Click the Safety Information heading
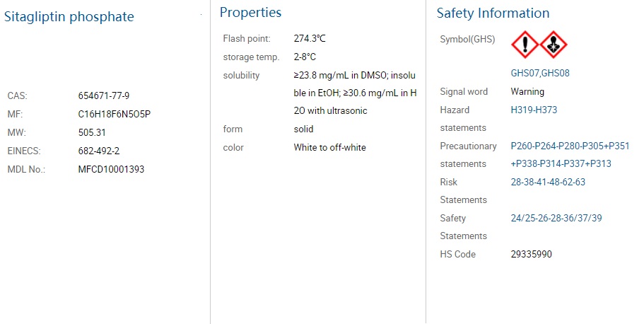This screenshot has width=644, height=324. pyautogui.click(x=493, y=13)
